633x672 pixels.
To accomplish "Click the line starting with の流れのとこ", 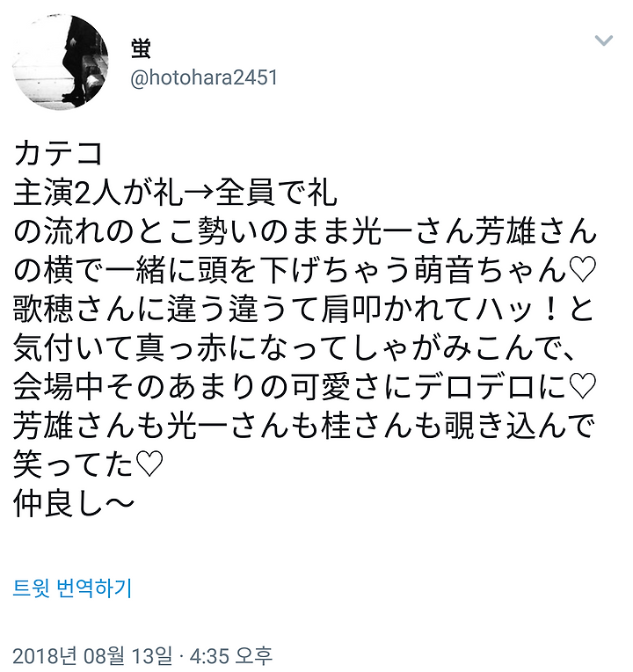I will [305, 231].
